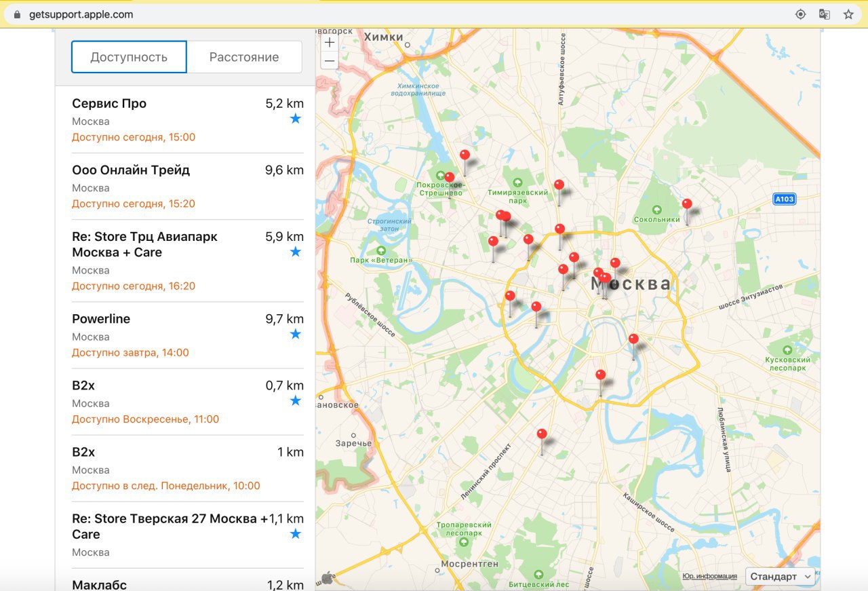Click the blue star next to Сервис Про
The width and height of the screenshot is (868, 591).
pos(296,119)
